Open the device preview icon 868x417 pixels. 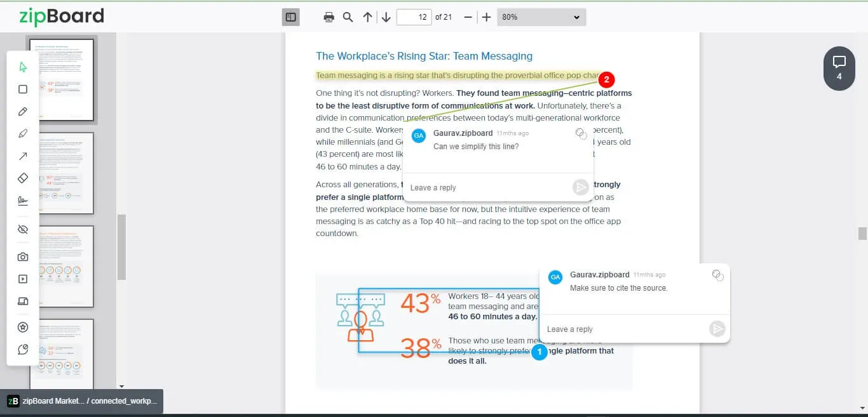point(23,301)
